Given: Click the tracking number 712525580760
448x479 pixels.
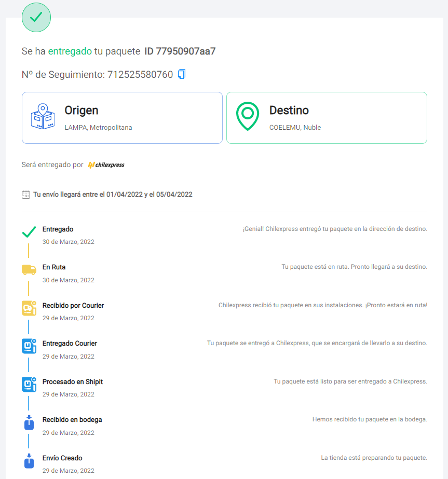Looking at the screenshot, I should point(140,75).
